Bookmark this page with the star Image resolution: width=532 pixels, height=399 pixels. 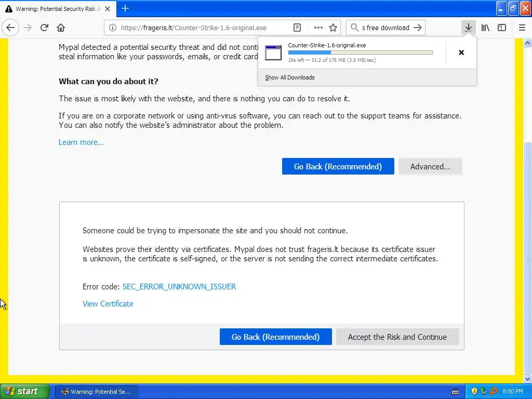[333, 28]
